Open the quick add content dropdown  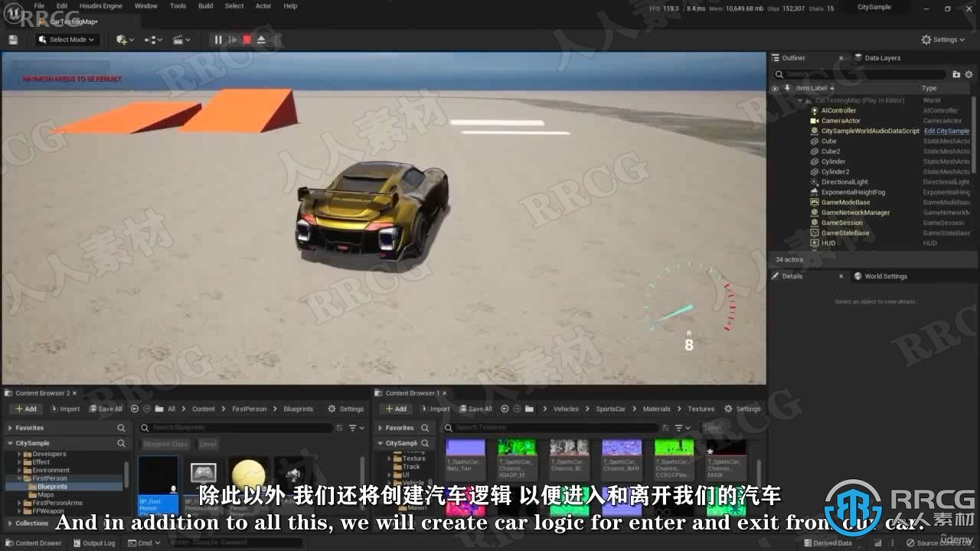click(x=125, y=40)
